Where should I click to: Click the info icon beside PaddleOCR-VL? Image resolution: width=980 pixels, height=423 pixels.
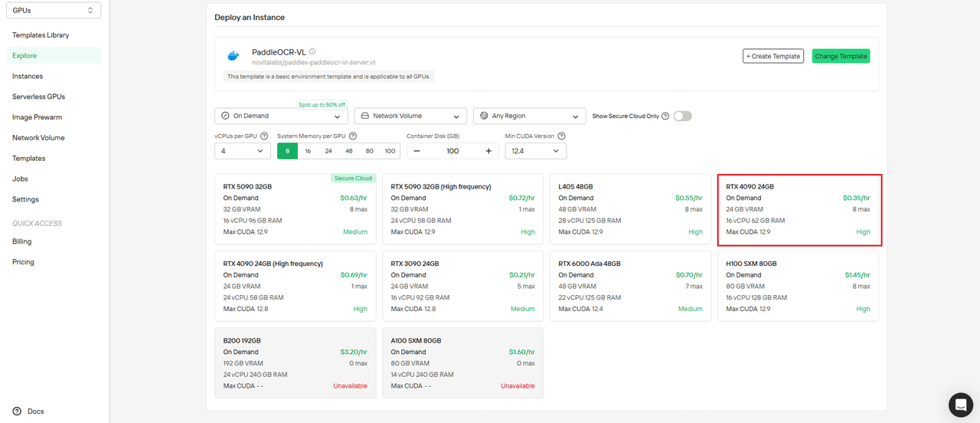click(x=312, y=51)
